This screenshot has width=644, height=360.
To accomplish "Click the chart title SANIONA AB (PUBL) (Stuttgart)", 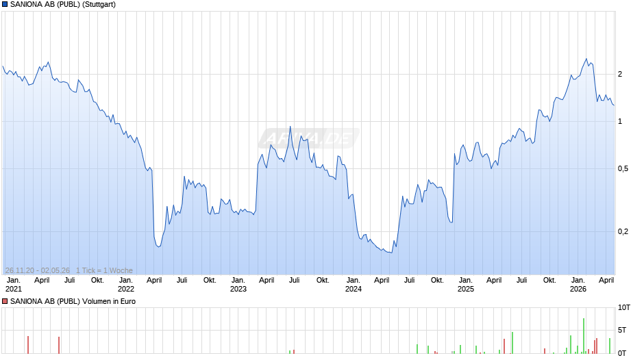I will click(x=63, y=5).
